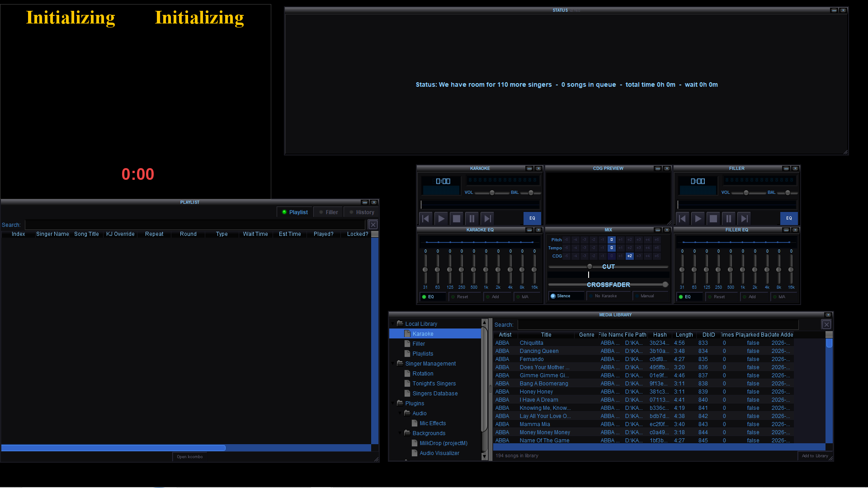Viewport: 868px width, 488px height.
Task: Clear the Media Library search with X icon
Action: pos(826,324)
